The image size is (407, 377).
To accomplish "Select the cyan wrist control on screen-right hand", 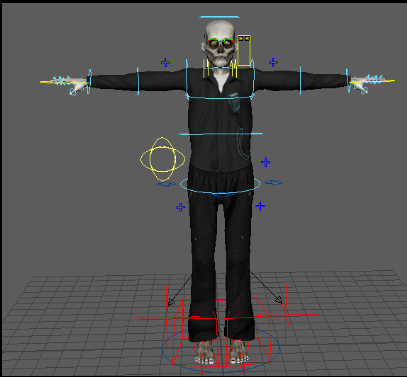I will [x=347, y=80].
